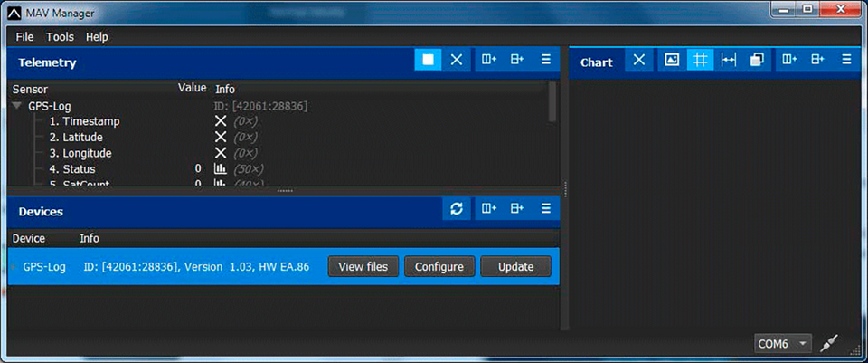Click the Chart fit-width arrows icon
Screen dimensions: 868x363
pos(729,60)
